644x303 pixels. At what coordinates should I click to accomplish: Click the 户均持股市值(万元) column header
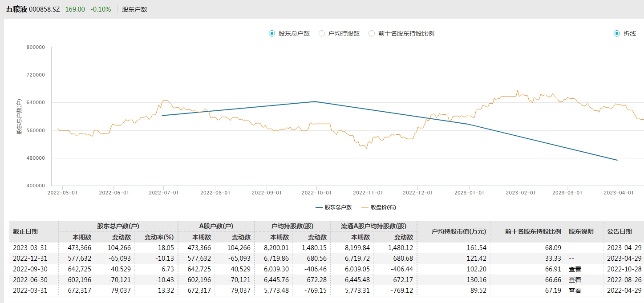point(459,231)
